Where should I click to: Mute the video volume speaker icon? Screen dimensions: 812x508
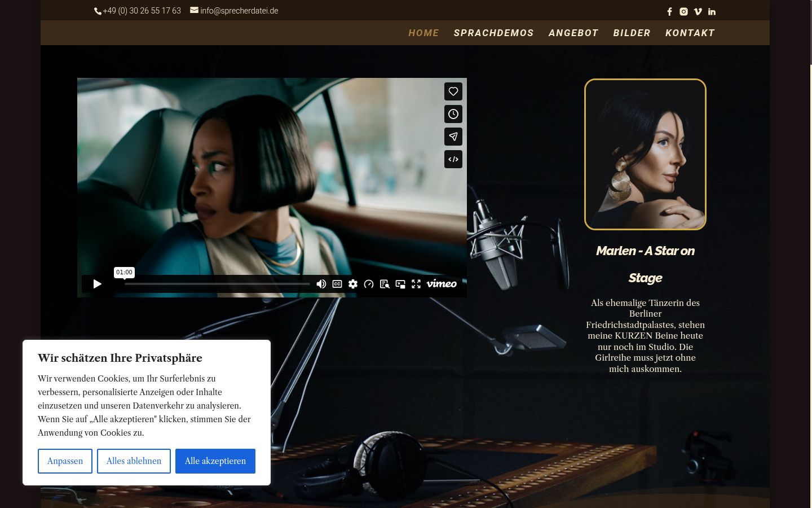point(321,284)
